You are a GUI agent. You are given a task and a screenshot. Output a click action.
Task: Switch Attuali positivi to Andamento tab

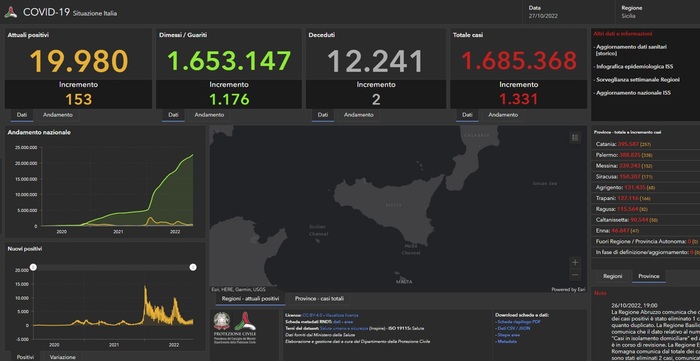point(58,115)
